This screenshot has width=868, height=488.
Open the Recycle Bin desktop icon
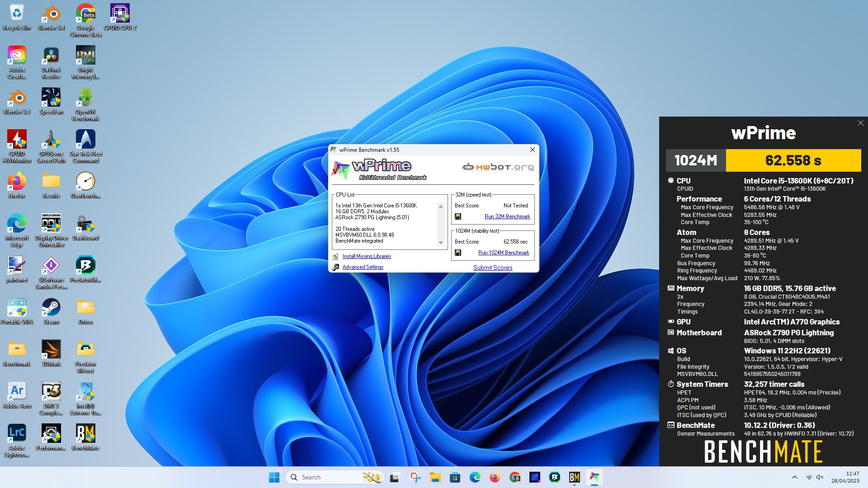(17, 17)
